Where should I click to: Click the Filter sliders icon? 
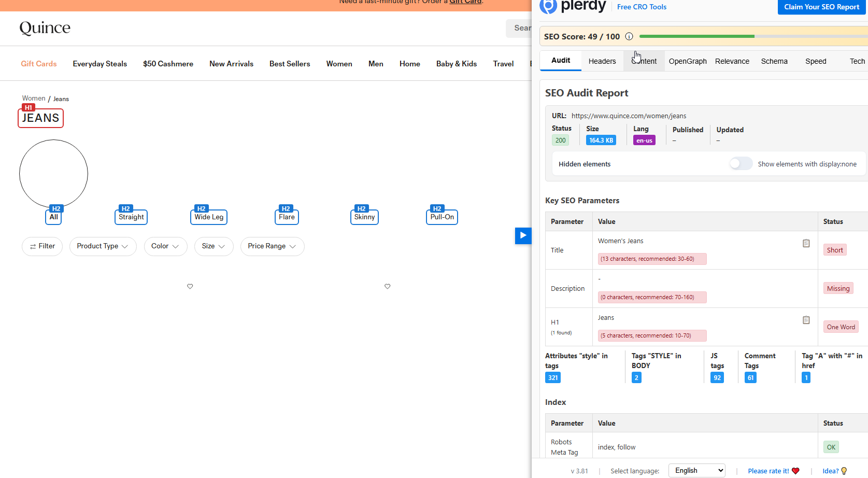(33, 246)
